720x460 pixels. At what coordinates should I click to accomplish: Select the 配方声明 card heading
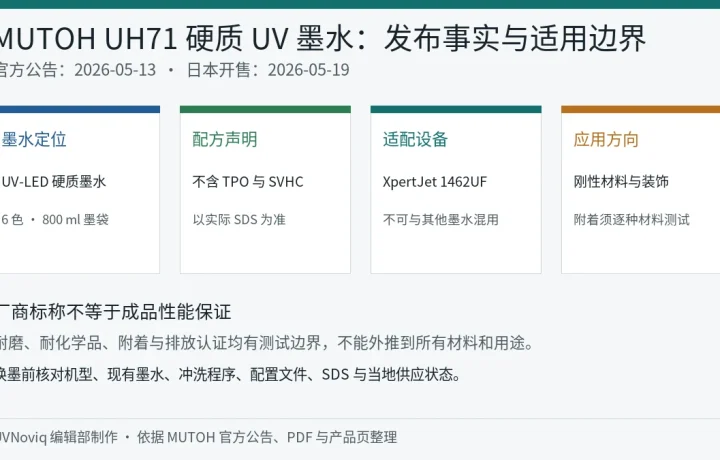(225, 140)
